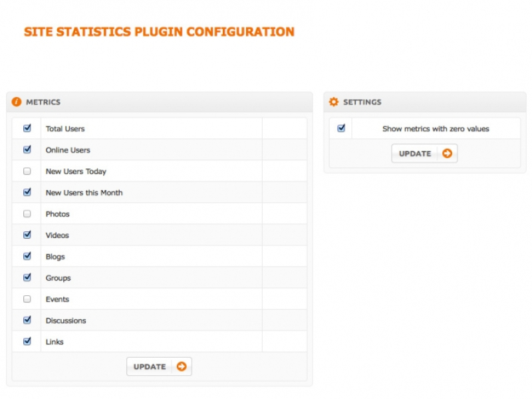
Task: Uncheck the Videos metric checkbox
Action: [27, 235]
